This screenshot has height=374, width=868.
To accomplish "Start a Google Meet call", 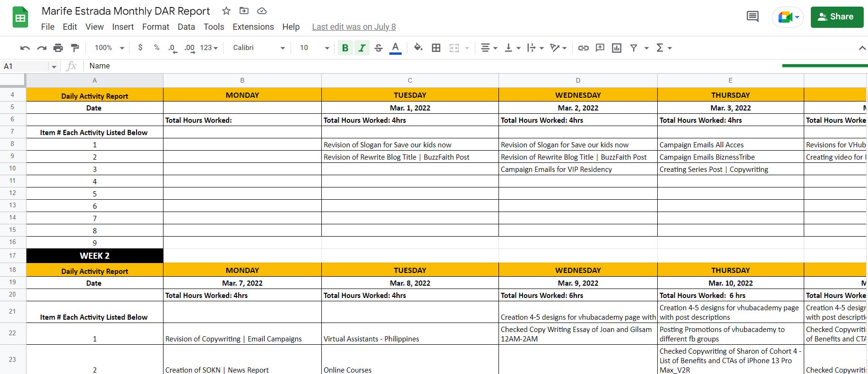I will [788, 17].
